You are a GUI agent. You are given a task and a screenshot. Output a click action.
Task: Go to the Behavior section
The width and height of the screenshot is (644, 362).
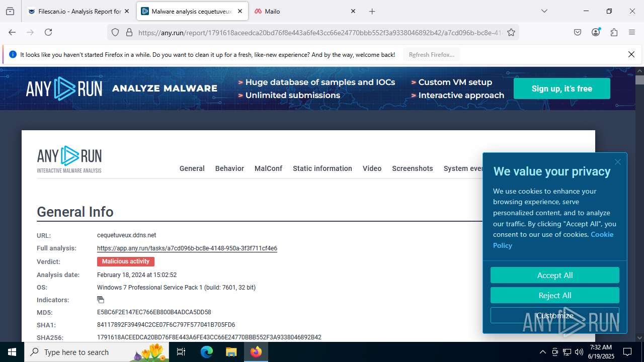click(229, 168)
